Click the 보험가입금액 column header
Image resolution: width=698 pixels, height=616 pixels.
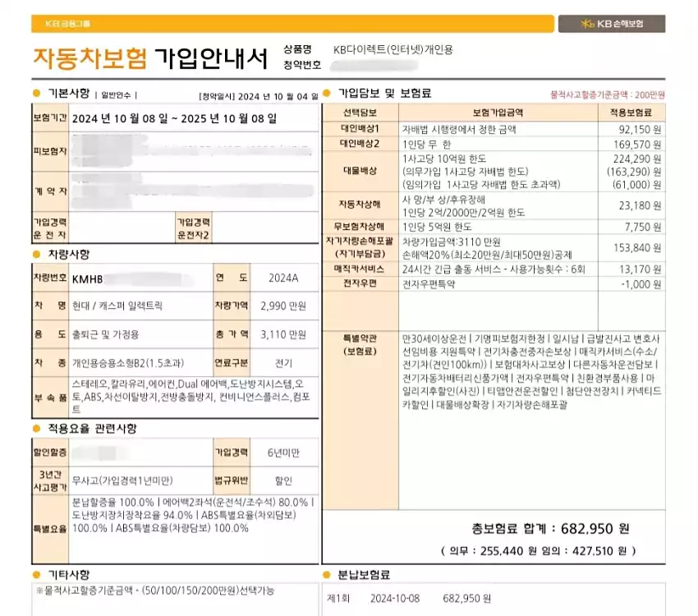click(498, 113)
